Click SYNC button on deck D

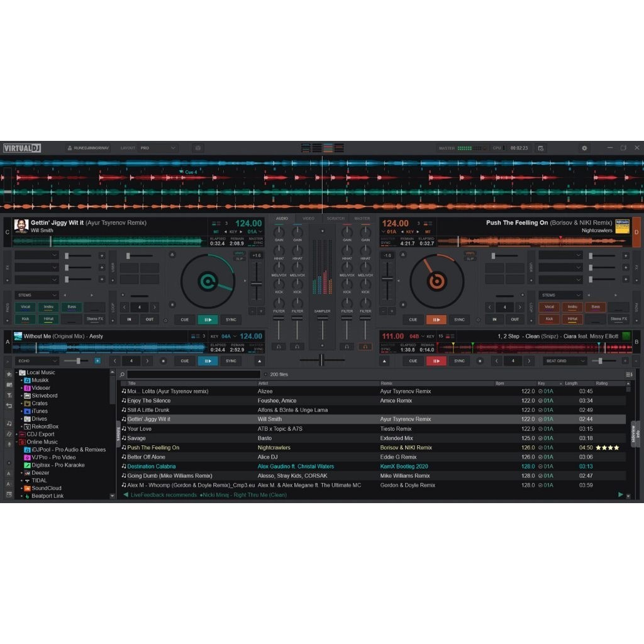tap(459, 319)
